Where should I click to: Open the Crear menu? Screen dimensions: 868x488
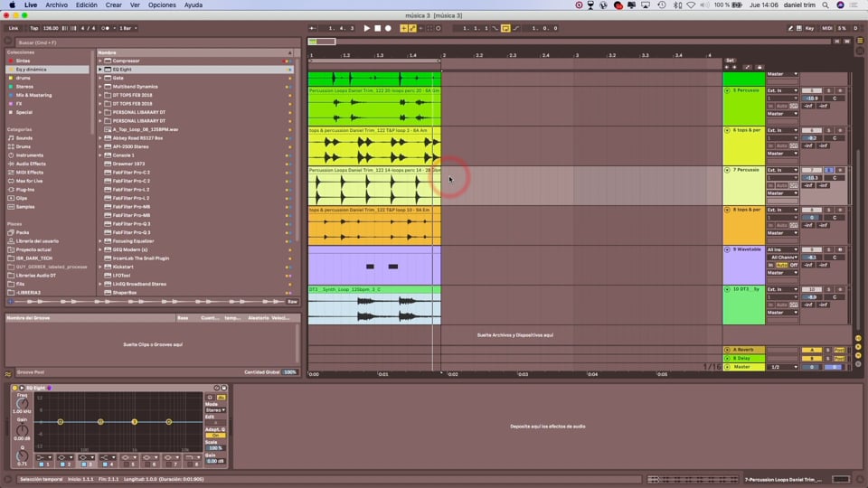(x=114, y=5)
